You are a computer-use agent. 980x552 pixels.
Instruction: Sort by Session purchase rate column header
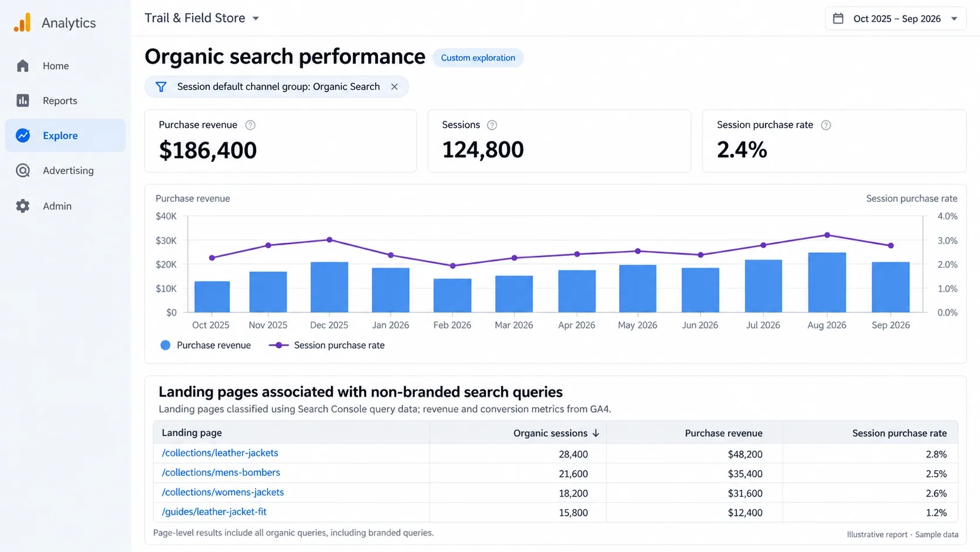point(899,433)
